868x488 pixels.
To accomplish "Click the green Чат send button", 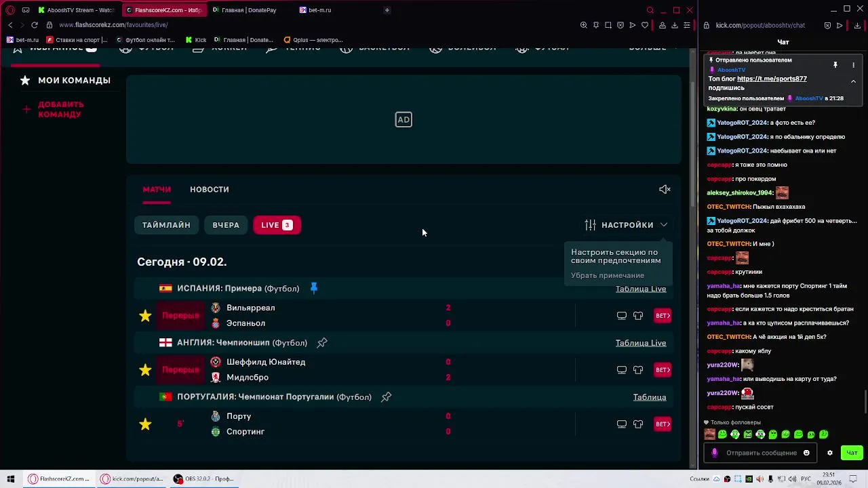I will (852, 453).
